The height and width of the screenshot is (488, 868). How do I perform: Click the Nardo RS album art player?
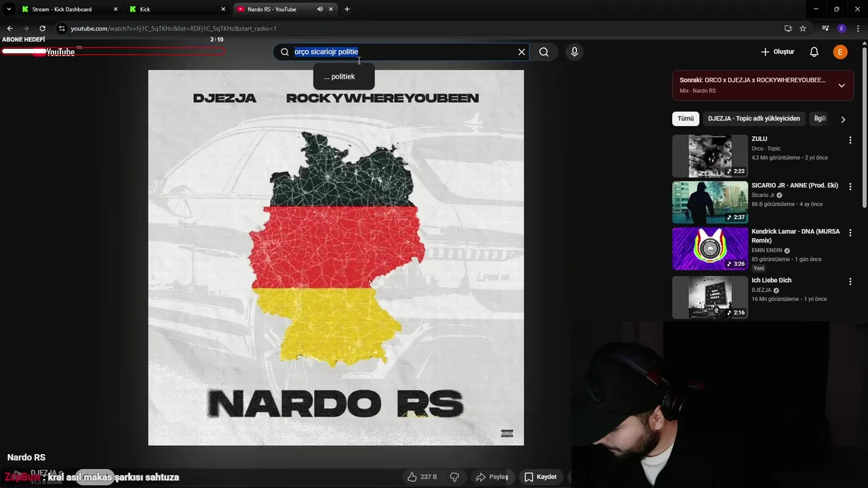[336, 258]
